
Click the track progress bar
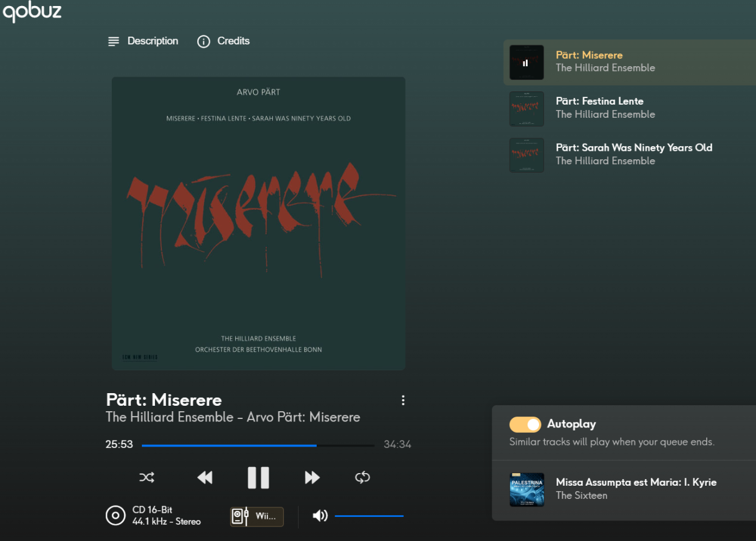[258, 445]
